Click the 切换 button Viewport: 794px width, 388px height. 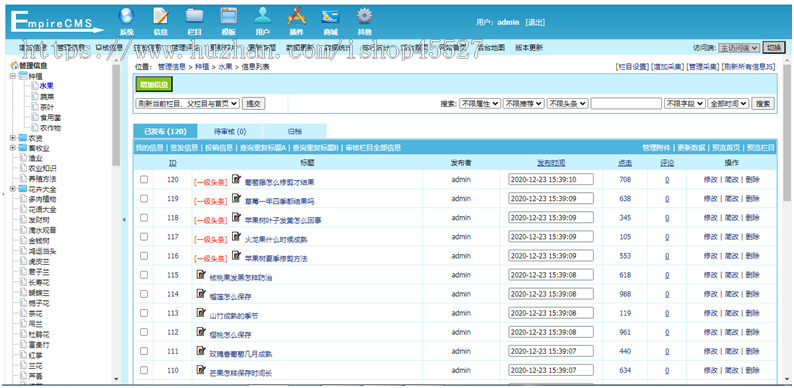pos(773,48)
